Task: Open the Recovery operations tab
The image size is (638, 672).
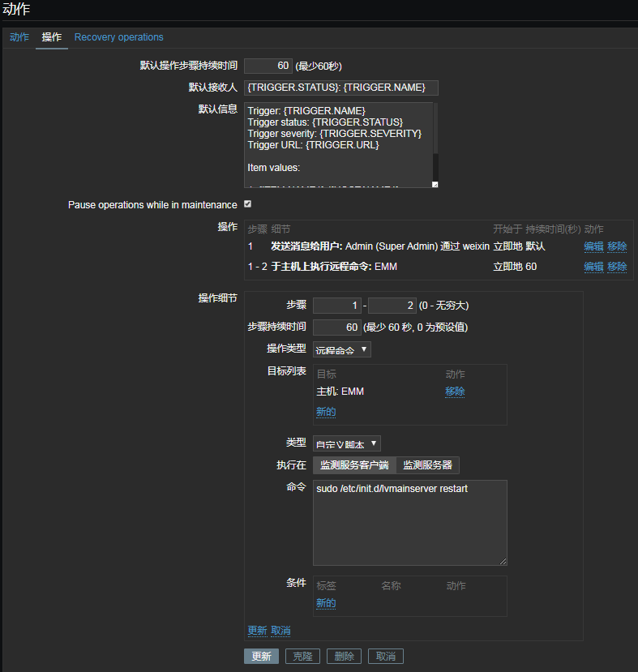Action: 118,37
